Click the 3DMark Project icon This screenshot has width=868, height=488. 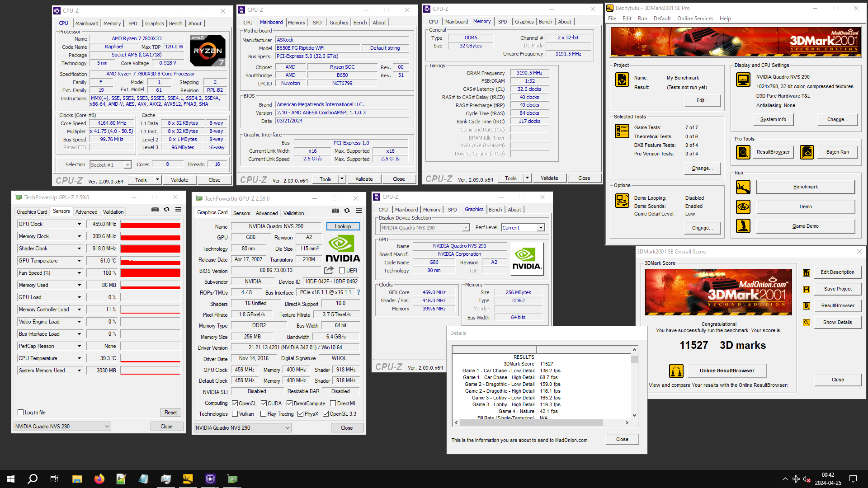pos(622,80)
